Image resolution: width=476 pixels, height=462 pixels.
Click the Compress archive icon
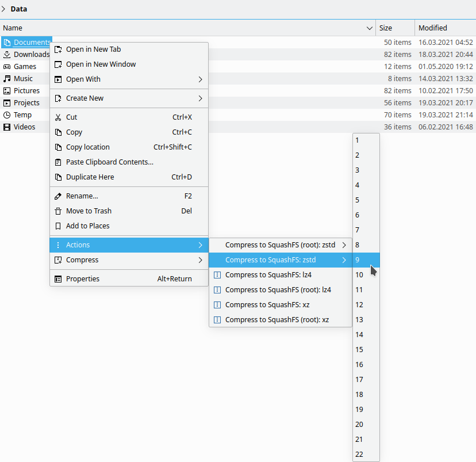click(x=58, y=260)
